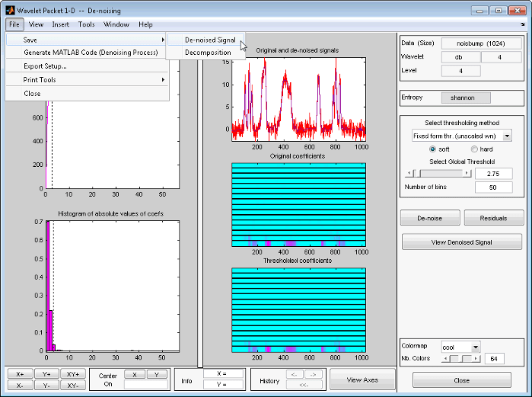Viewport: 532px width, 397px height.
Task: Open the Colormap dropdown
Action: [x=476, y=347]
